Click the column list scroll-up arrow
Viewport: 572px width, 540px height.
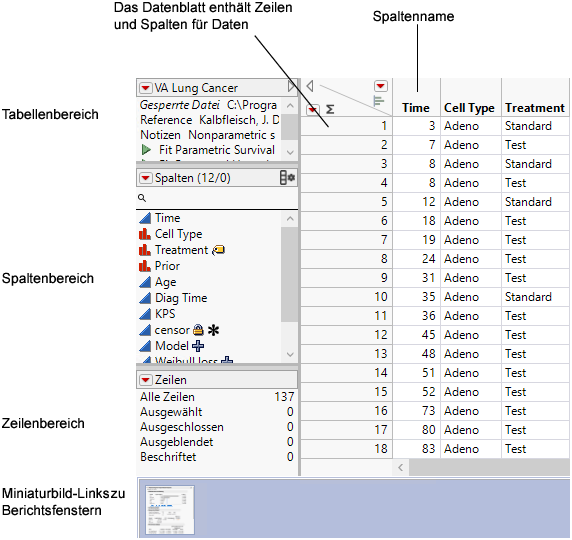tap(290, 219)
